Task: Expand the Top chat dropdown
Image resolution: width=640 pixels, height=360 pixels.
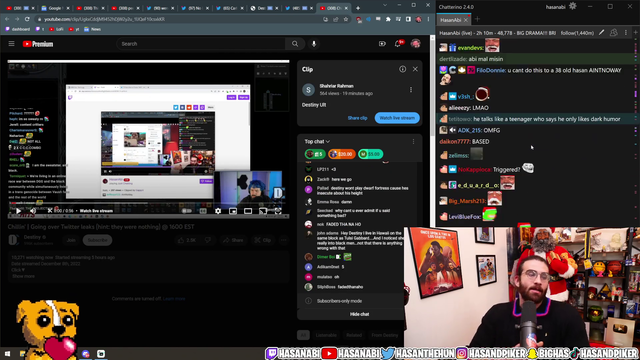Action: 317,141
